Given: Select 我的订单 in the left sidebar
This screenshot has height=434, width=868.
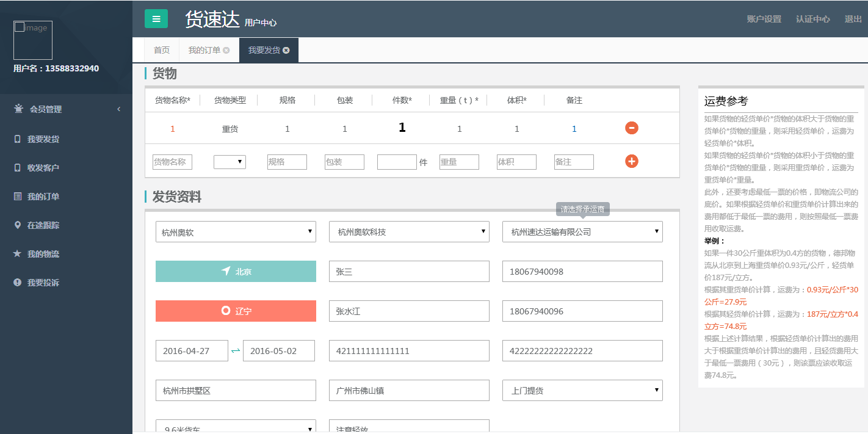Looking at the screenshot, I should tap(43, 197).
